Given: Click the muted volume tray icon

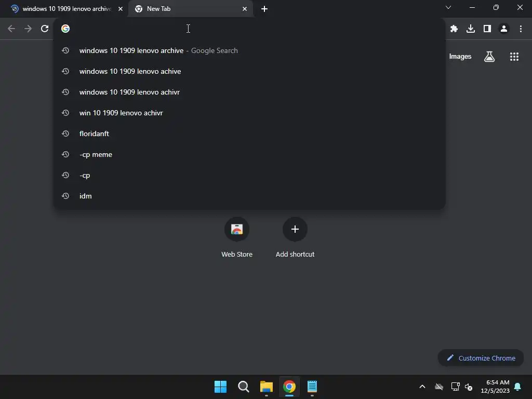Looking at the screenshot, I should 469,387.
